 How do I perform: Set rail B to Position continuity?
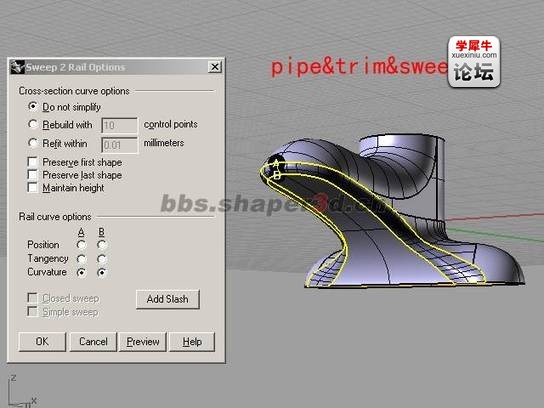[x=102, y=245]
